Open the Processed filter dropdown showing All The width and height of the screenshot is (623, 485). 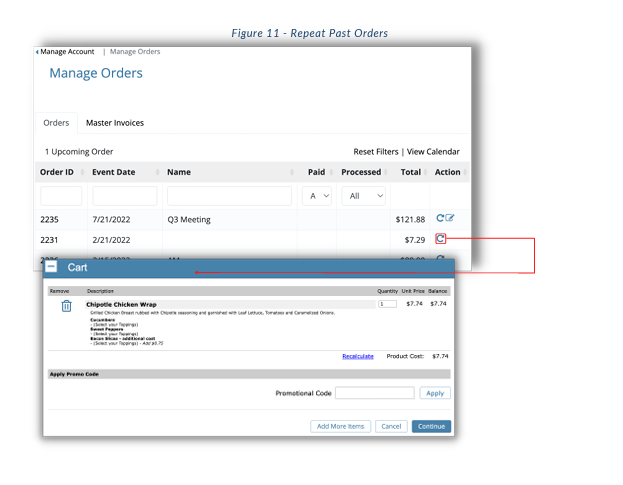click(364, 196)
